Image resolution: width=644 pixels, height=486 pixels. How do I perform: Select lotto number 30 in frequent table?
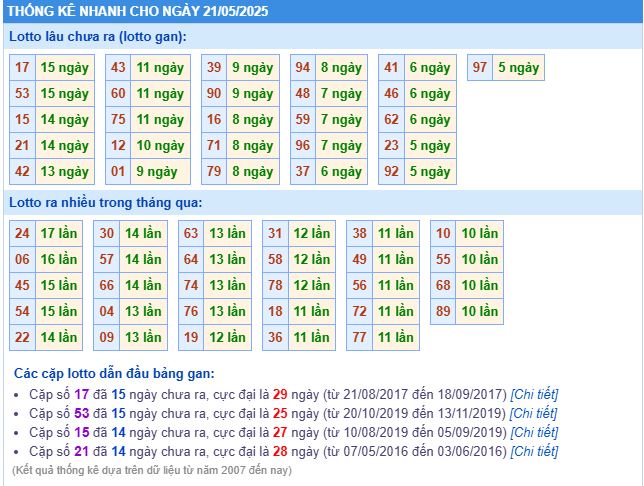tap(107, 233)
